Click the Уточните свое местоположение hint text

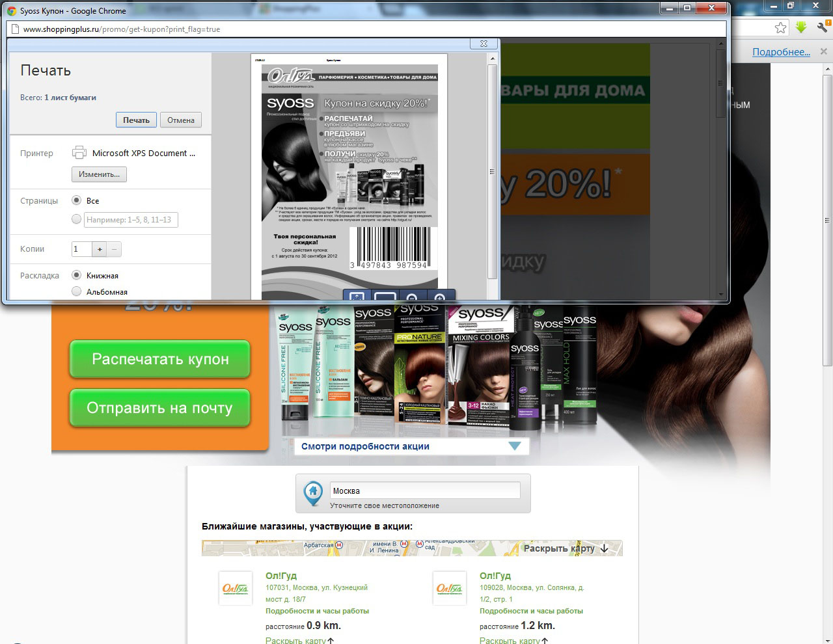385,505
